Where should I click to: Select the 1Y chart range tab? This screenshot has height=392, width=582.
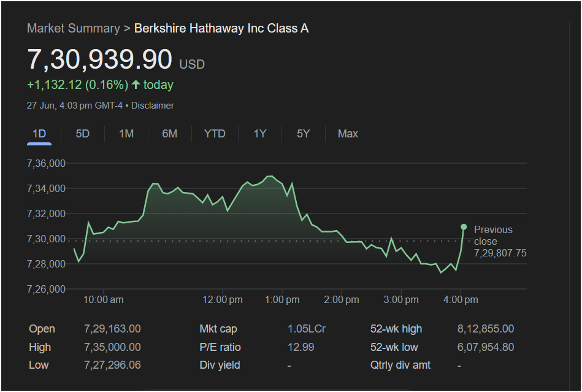tap(260, 134)
